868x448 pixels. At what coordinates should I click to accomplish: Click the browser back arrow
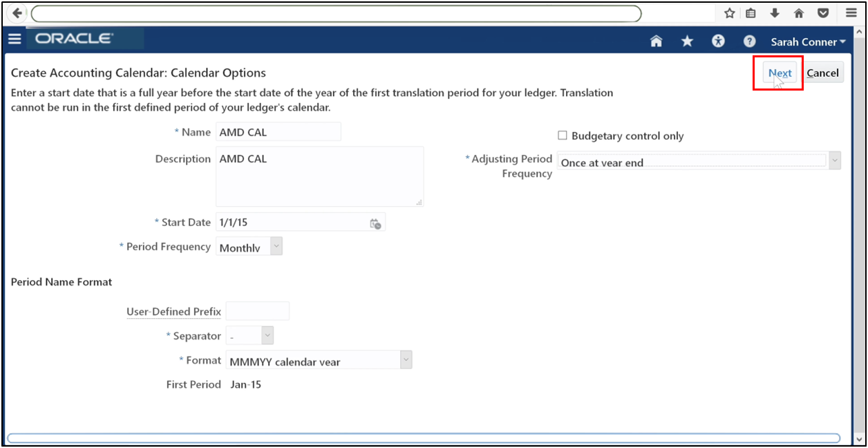click(x=17, y=12)
